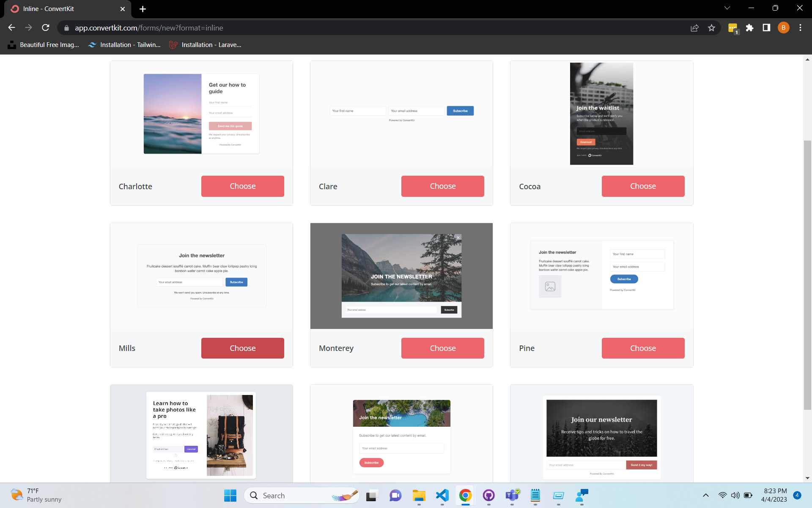Launch Microsoft Teams from the taskbar
This screenshot has height=508, width=812.
pos(512,495)
